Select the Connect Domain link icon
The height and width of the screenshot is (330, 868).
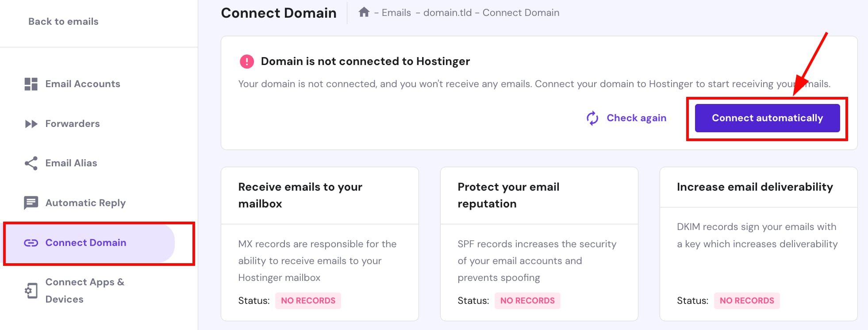(31, 242)
